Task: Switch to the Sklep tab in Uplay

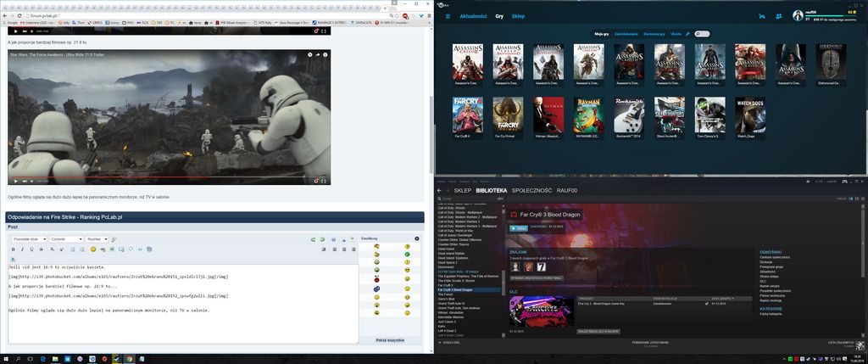Action: (518, 16)
